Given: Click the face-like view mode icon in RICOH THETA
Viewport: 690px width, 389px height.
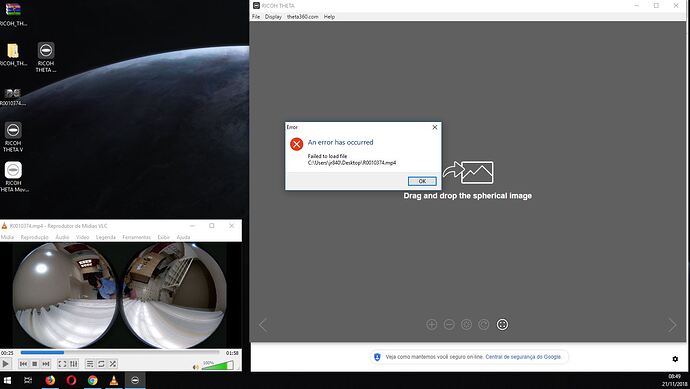Looking at the screenshot, I should pyautogui.click(x=502, y=325).
